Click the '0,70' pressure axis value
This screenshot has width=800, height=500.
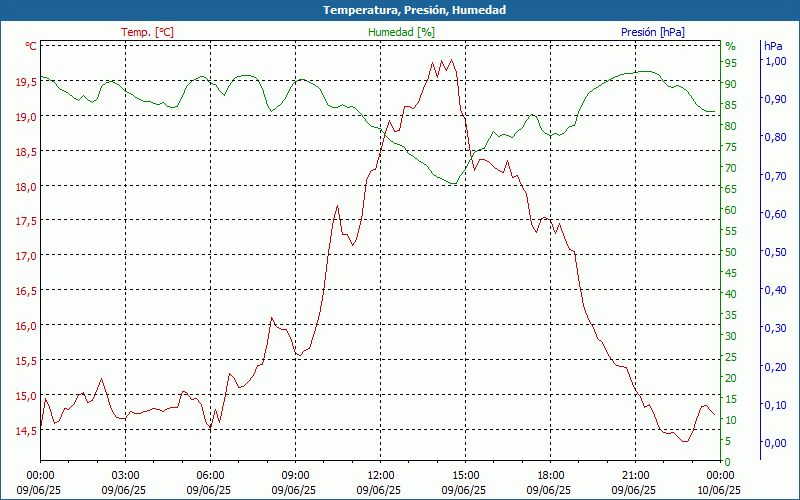[x=775, y=176]
